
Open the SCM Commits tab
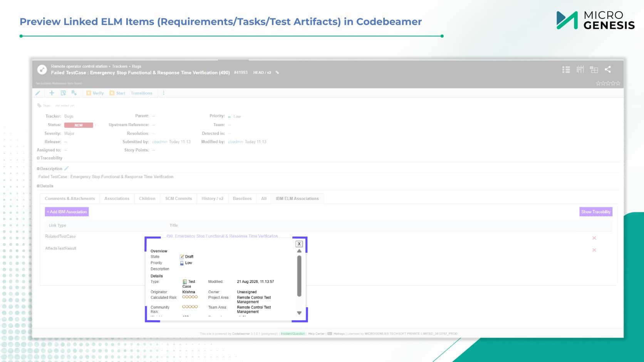point(178,199)
